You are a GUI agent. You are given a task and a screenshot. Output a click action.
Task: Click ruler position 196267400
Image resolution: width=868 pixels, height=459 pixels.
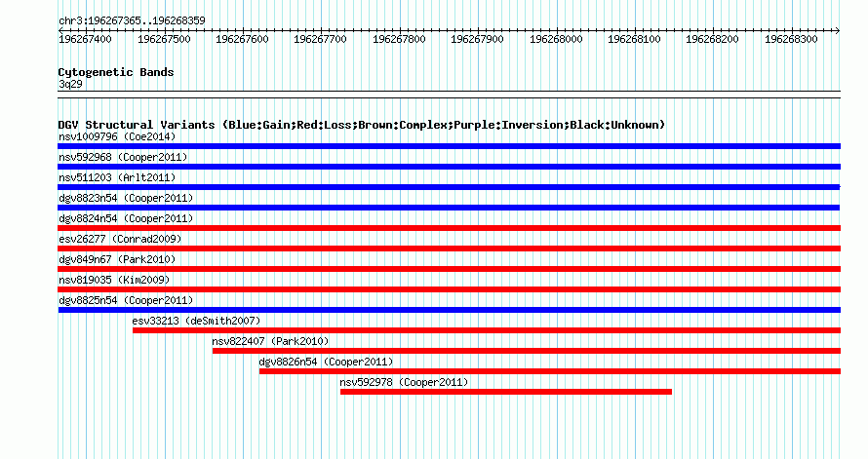pos(85,39)
